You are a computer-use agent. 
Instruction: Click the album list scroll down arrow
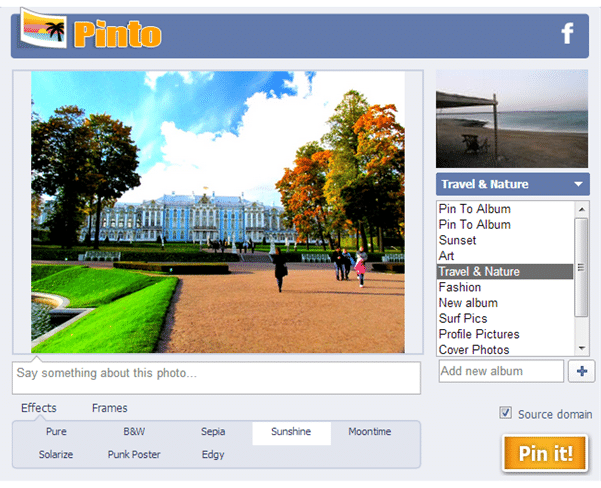(581, 348)
